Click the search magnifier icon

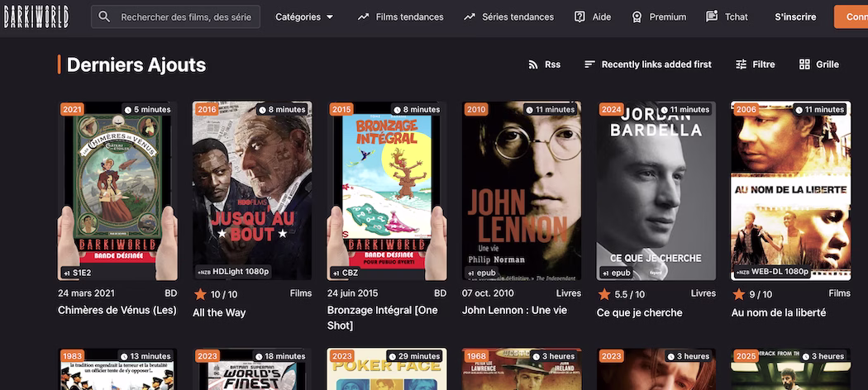104,17
